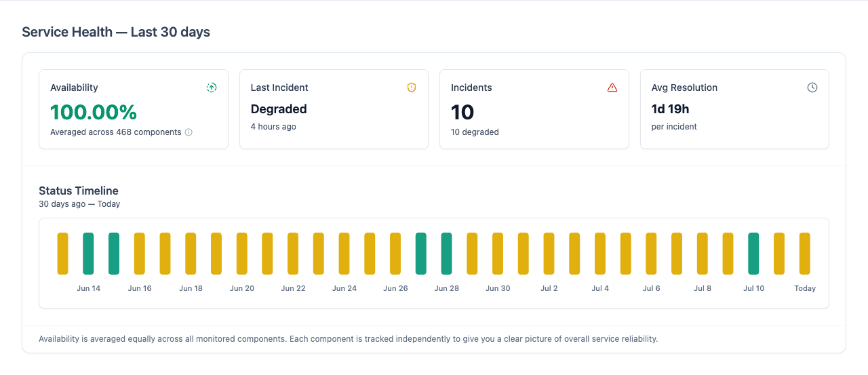This screenshot has height=375, width=868.
Task: Click the Jul 5 status bar
Action: [x=626, y=254]
